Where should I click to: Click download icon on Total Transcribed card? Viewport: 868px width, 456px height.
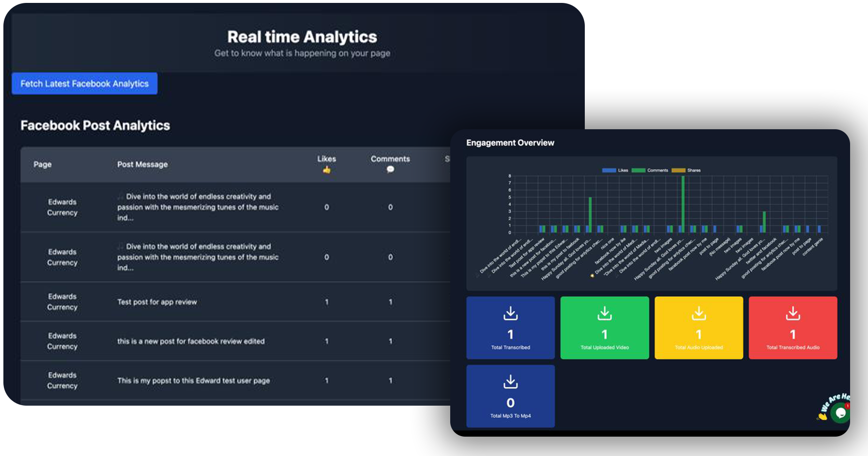pos(510,313)
